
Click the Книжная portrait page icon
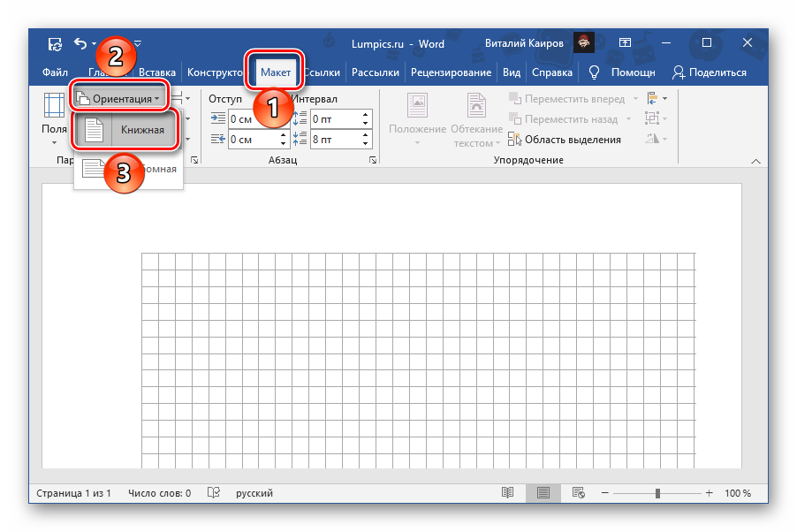[x=94, y=130]
